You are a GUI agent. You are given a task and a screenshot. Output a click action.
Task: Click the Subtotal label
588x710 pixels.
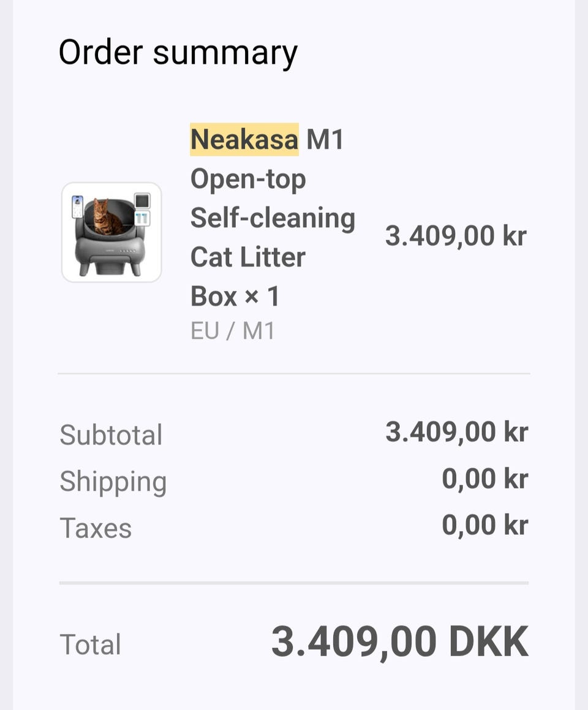tap(111, 435)
